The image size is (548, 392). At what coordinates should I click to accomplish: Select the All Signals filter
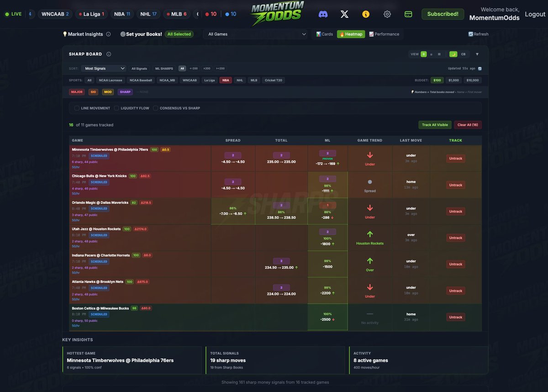pos(139,69)
